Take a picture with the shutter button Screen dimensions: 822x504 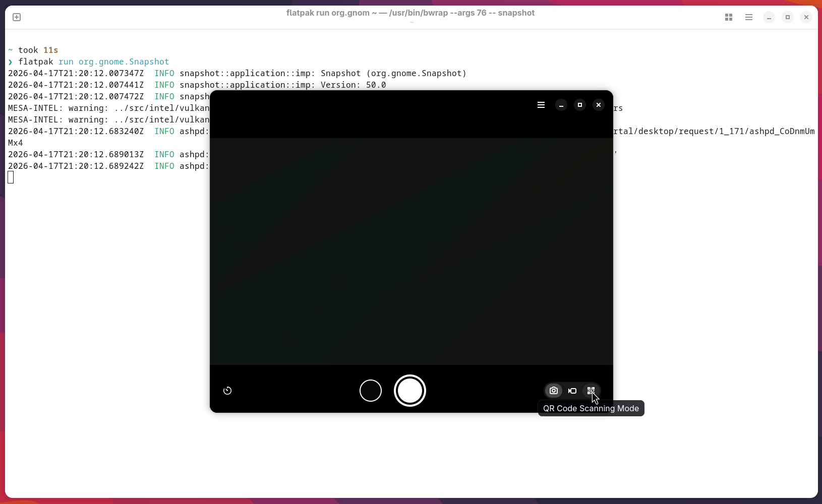tap(410, 391)
